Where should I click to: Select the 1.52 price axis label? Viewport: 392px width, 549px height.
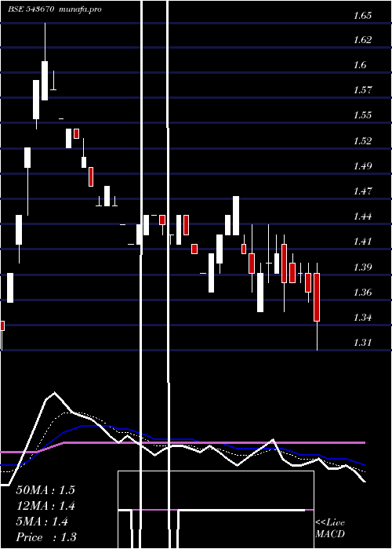pyautogui.click(x=362, y=140)
